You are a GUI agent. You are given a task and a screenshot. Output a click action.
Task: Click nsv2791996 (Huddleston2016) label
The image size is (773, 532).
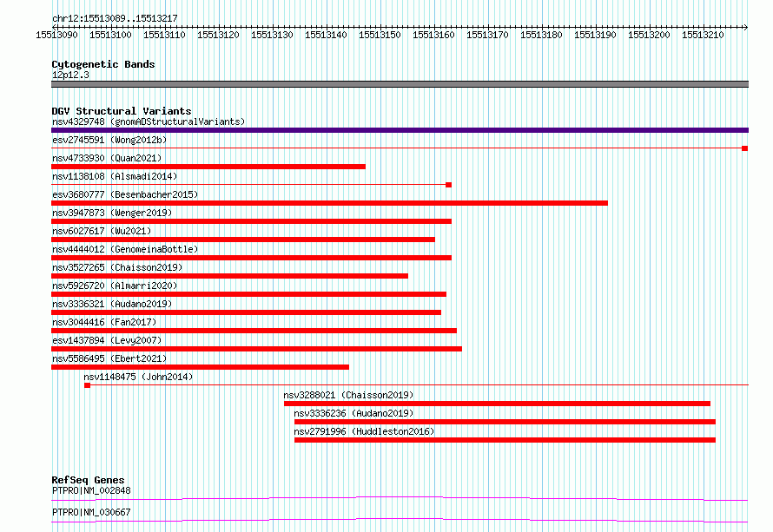364,431
